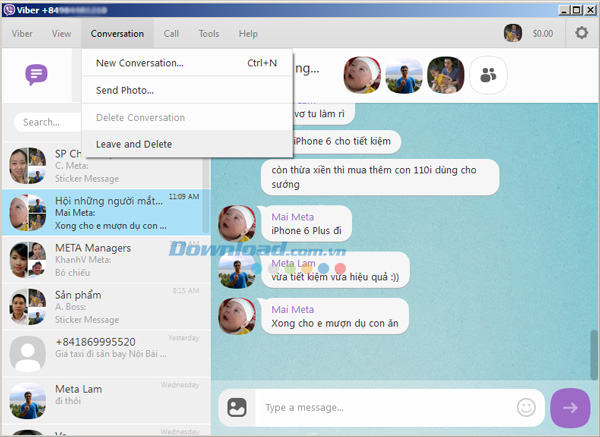600x437 pixels.
Task: Open Sản phẩm conversation
Action: pyautogui.click(x=106, y=307)
